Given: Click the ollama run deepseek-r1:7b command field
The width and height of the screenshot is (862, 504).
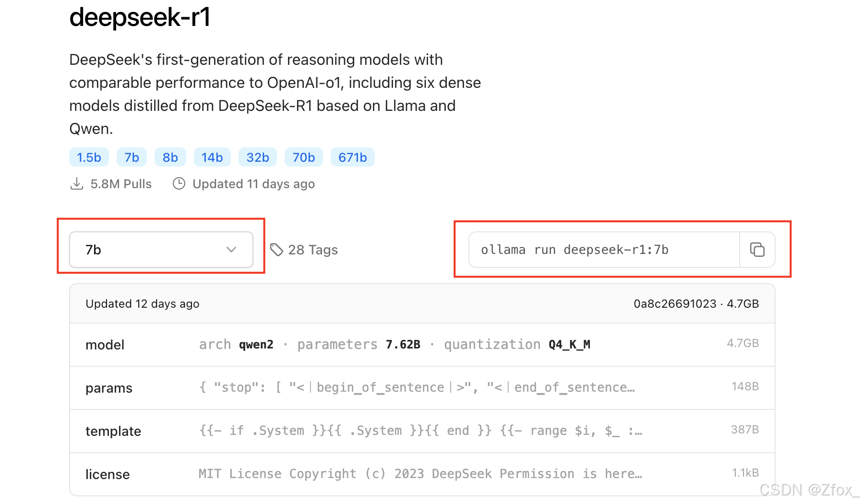Looking at the screenshot, I should pos(604,250).
